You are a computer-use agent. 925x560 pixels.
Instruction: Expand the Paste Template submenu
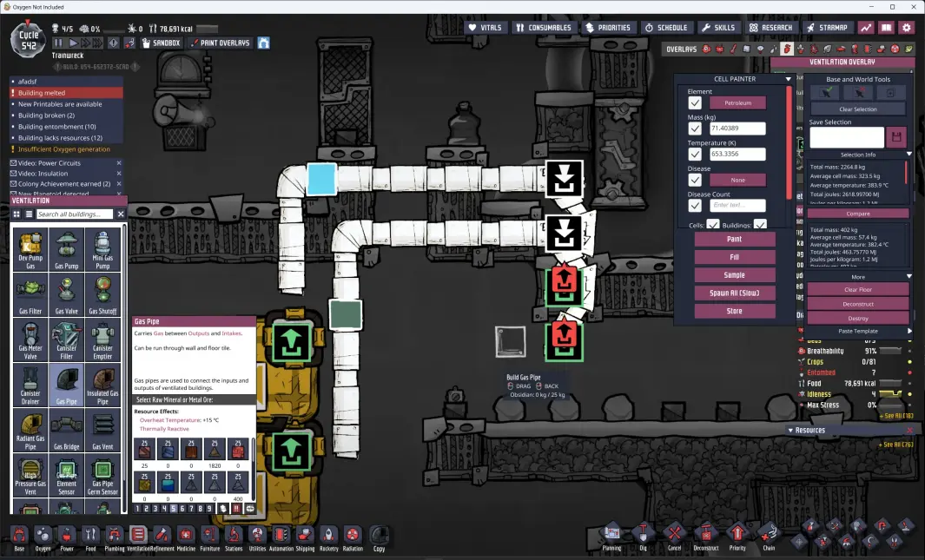click(x=909, y=331)
